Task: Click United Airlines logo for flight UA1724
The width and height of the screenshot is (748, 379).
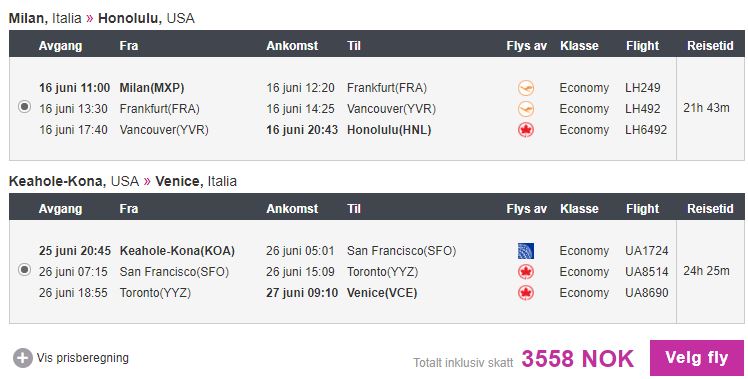Action: 526,251
